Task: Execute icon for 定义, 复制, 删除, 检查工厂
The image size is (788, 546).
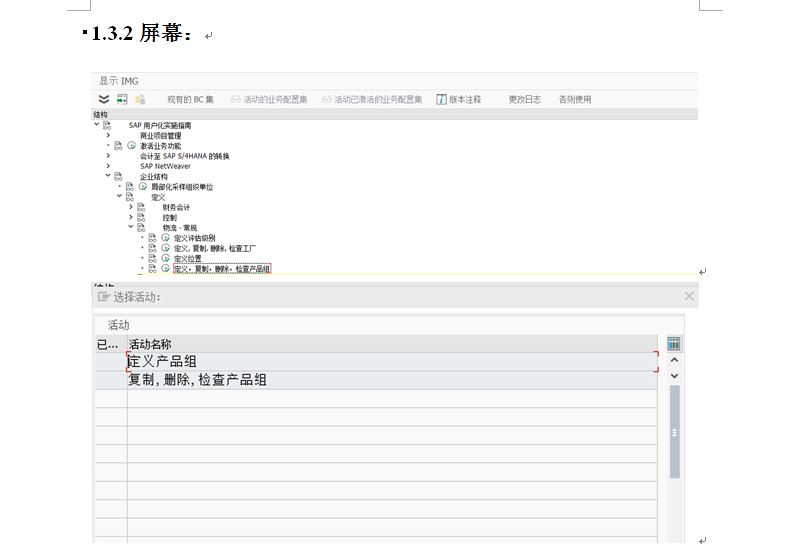Action: pyautogui.click(x=165, y=248)
